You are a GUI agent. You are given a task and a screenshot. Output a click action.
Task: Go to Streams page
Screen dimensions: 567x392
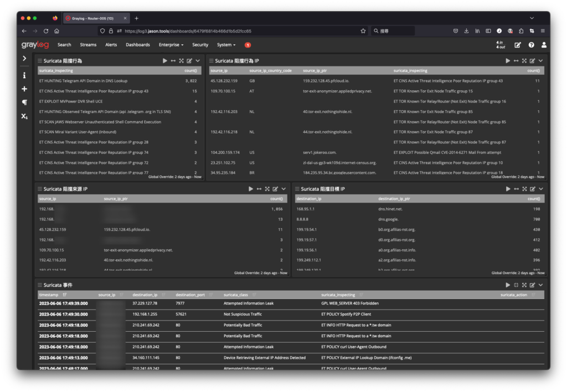tap(88, 45)
